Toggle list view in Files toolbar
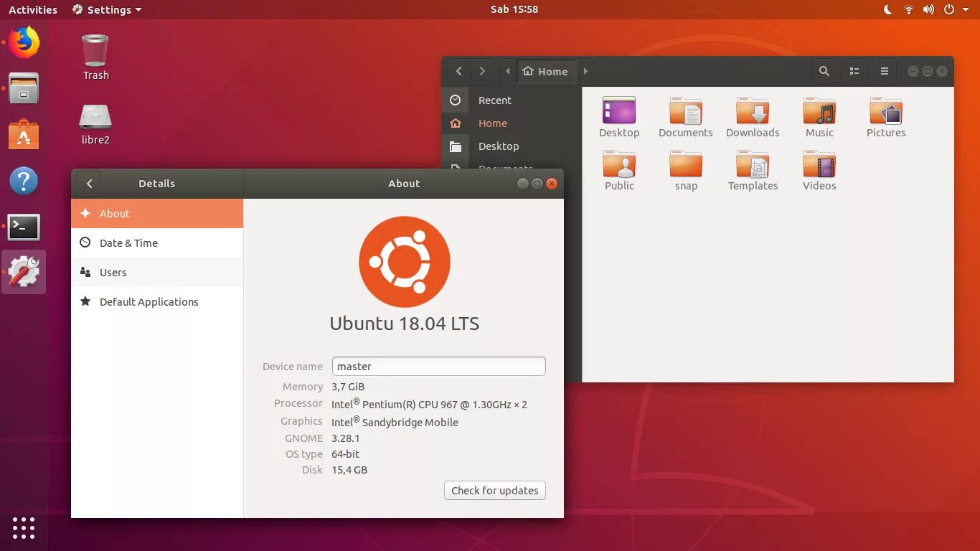 coord(854,71)
